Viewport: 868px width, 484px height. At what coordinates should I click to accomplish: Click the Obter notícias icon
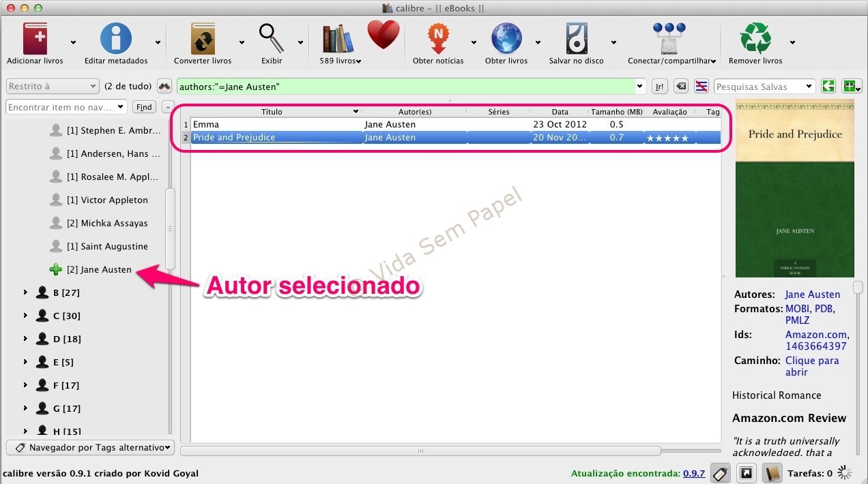point(438,38)
